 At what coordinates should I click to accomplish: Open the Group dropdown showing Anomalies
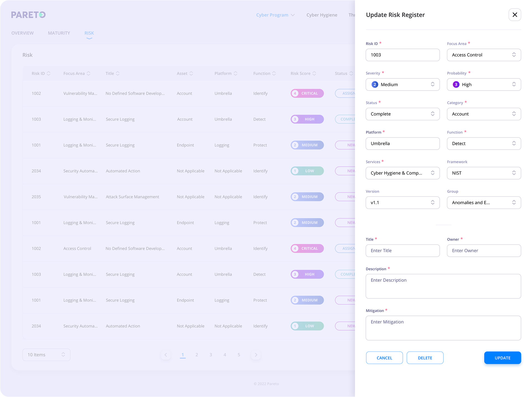pos(484,203)
